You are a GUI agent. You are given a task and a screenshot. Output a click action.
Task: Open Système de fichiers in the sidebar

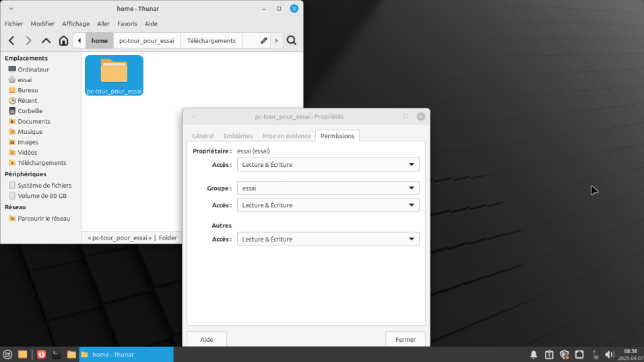[44, 186]
